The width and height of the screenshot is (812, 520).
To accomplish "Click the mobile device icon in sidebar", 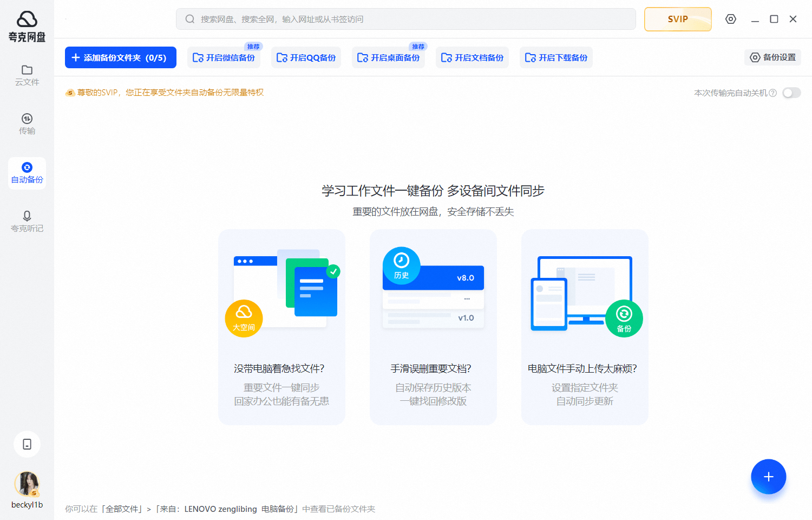I will [x=27, y=444].
